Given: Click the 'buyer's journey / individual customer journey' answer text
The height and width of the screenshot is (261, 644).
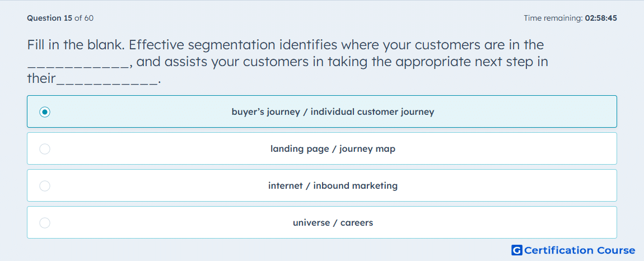Looking at the screenshot, I should point(333,112).
